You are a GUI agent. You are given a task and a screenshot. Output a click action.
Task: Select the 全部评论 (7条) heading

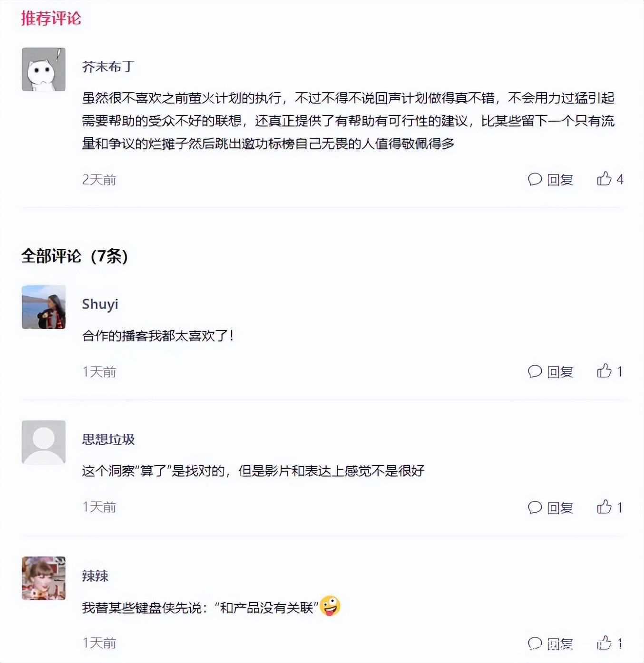(75, 256)
